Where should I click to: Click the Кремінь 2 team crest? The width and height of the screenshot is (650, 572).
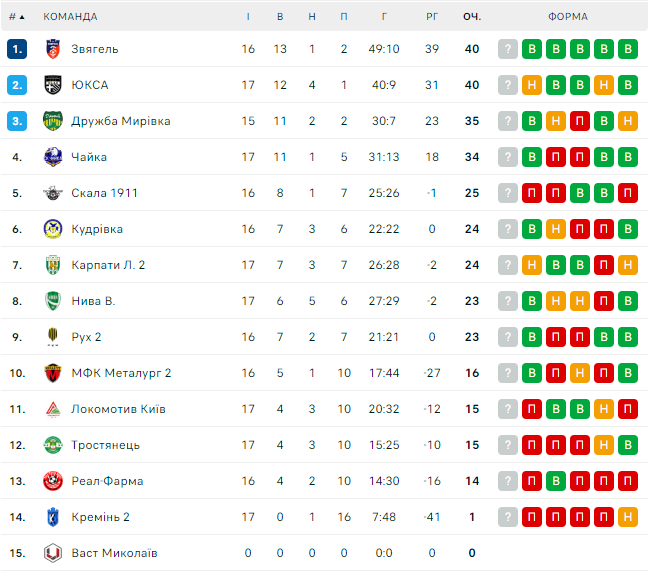click(53, 517)
